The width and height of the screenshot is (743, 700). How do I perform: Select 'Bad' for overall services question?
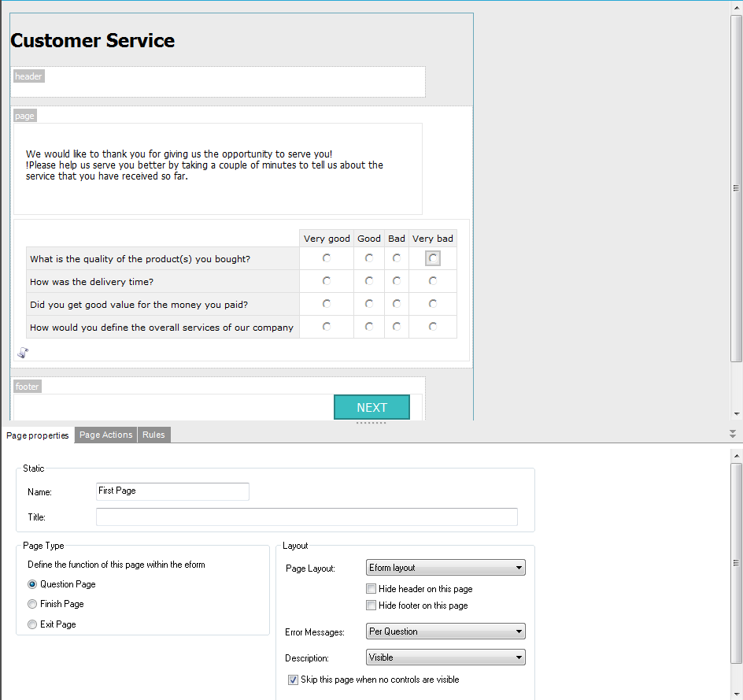pyautogui.click(x=397, y=327)
